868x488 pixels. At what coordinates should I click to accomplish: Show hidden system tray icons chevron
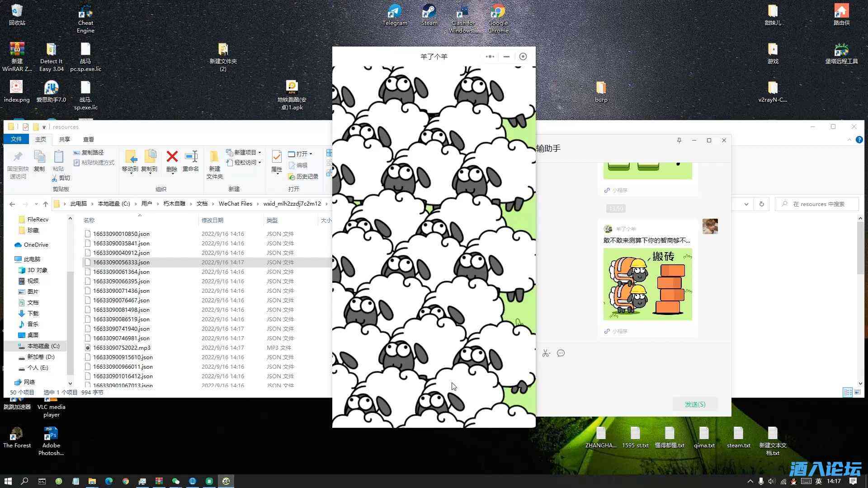[750, 481]
